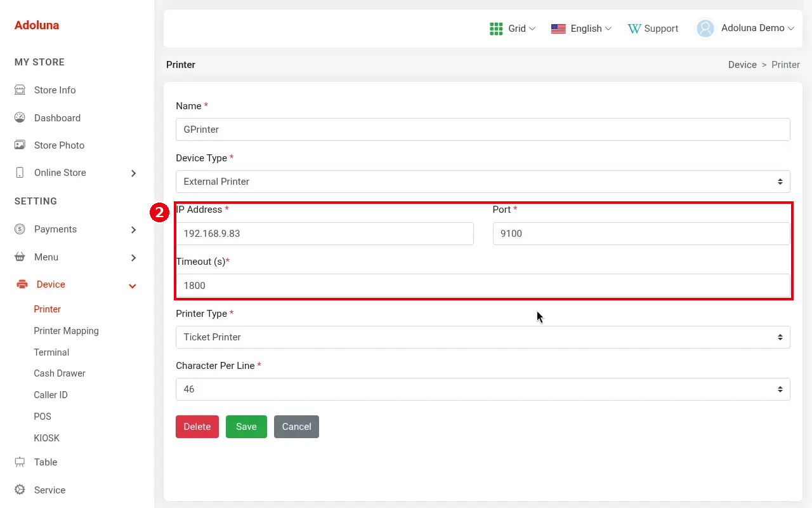
Task: Click the Dashboard gauge icon
Action: (x=20, y=117)
